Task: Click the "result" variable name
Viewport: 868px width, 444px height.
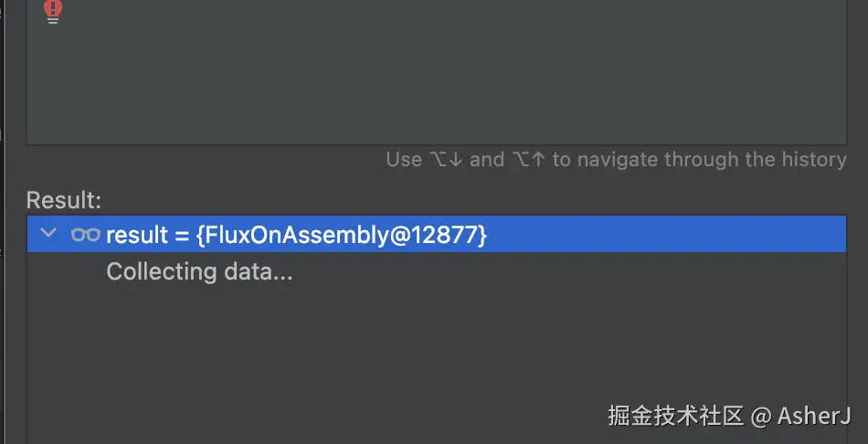Action: (x=138, y=235)
